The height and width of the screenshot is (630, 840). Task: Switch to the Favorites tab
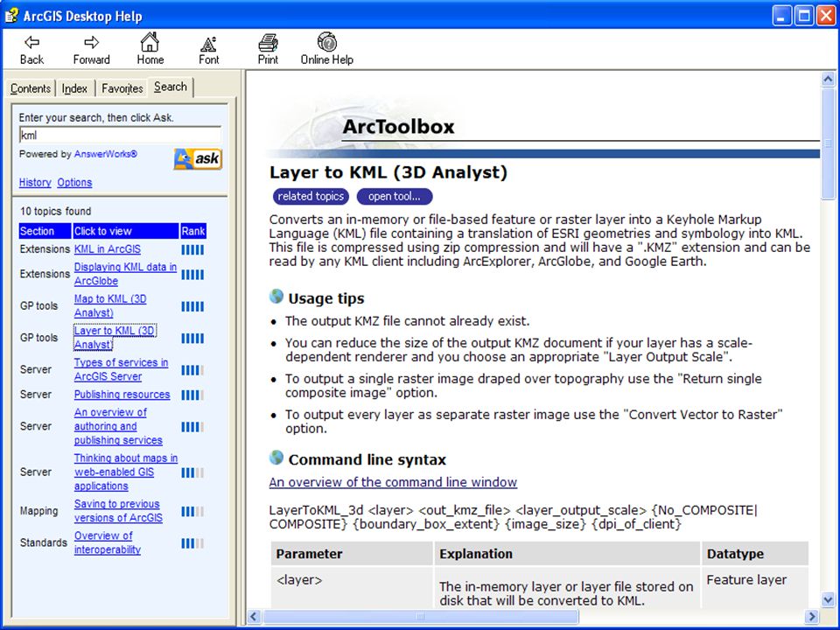point(122,88)
